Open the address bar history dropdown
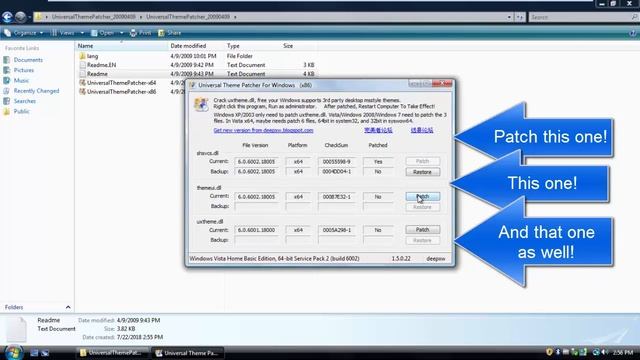Image resolution: width=640 pixels, height=360 pixels. [x=509, y=17]
